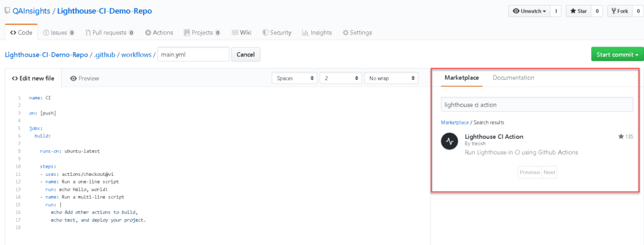The image size is (644, 245).
Task: Click the code line 'on: [push]'
Action: (42, 113)
